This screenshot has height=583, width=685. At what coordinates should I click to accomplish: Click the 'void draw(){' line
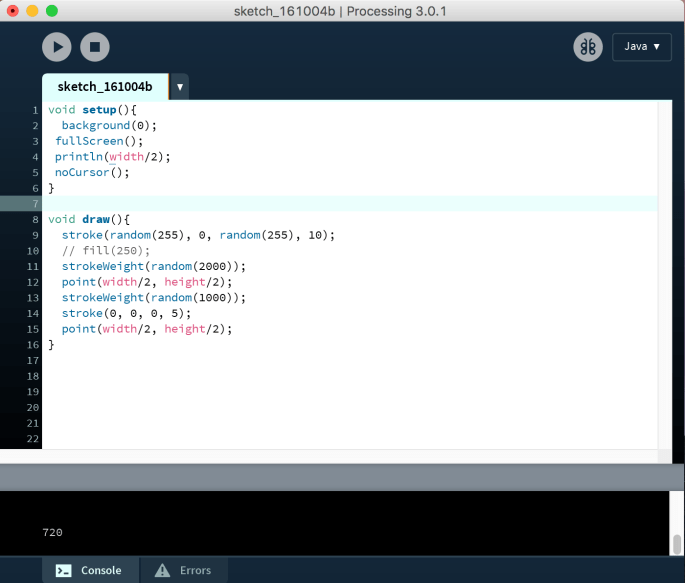pyautogui.click(x=89, y=219)
